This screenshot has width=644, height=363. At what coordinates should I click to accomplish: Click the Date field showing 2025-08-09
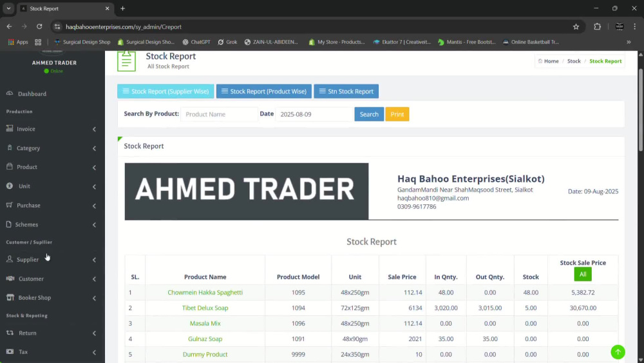[314, 114]
